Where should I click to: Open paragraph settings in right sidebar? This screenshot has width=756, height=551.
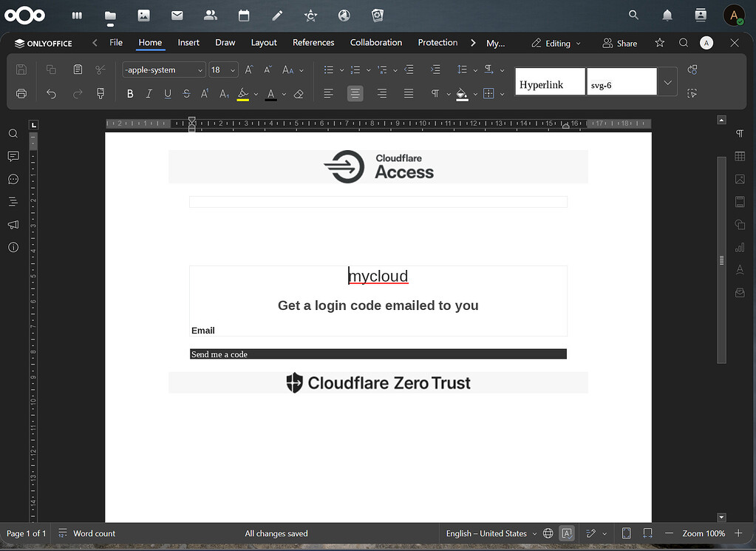coord(740,133)
